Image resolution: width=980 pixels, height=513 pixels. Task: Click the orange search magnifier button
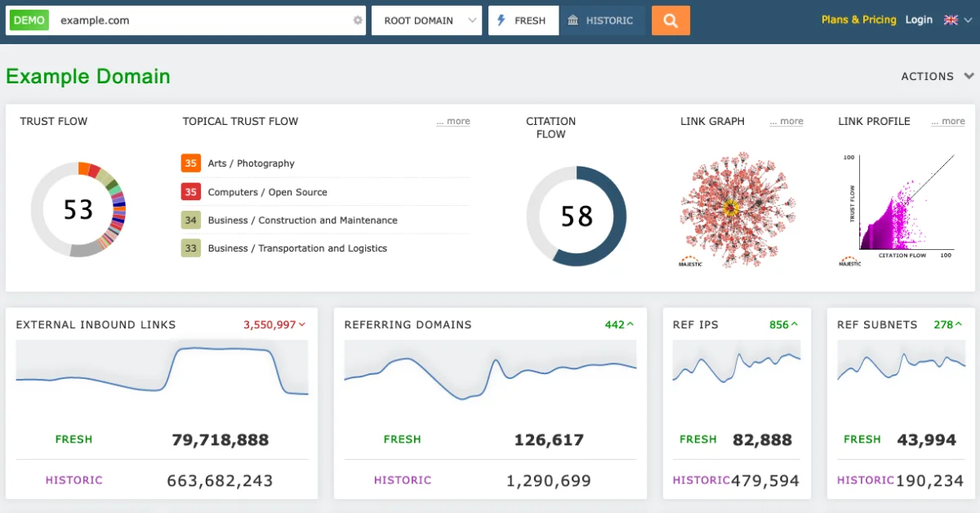click(x=670, y=20)
